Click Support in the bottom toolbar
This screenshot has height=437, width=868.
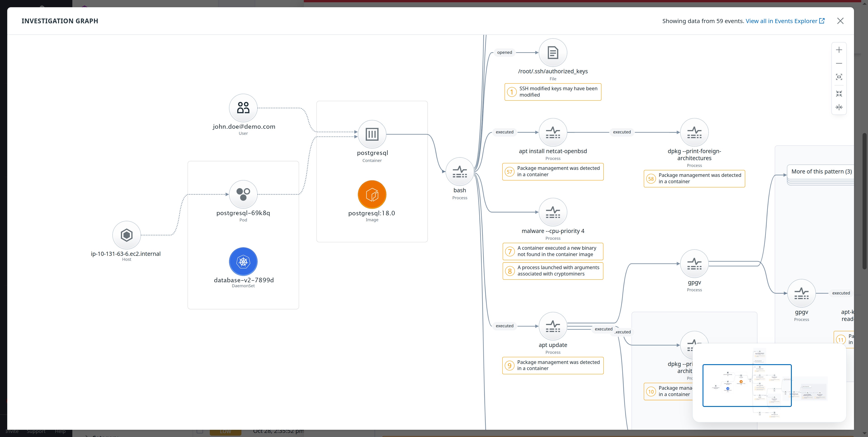36,431
